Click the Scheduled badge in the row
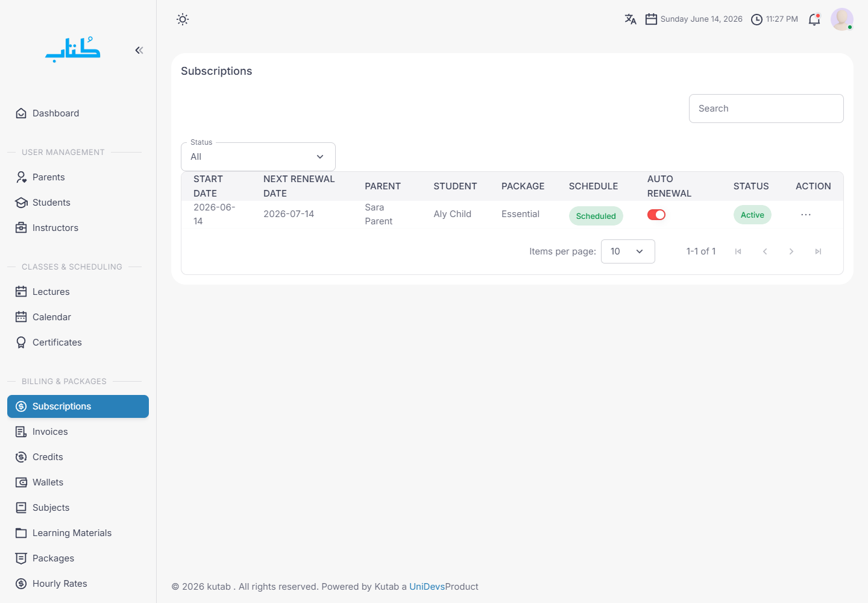This screenshot has width=868, height=603. click(596, 216)
